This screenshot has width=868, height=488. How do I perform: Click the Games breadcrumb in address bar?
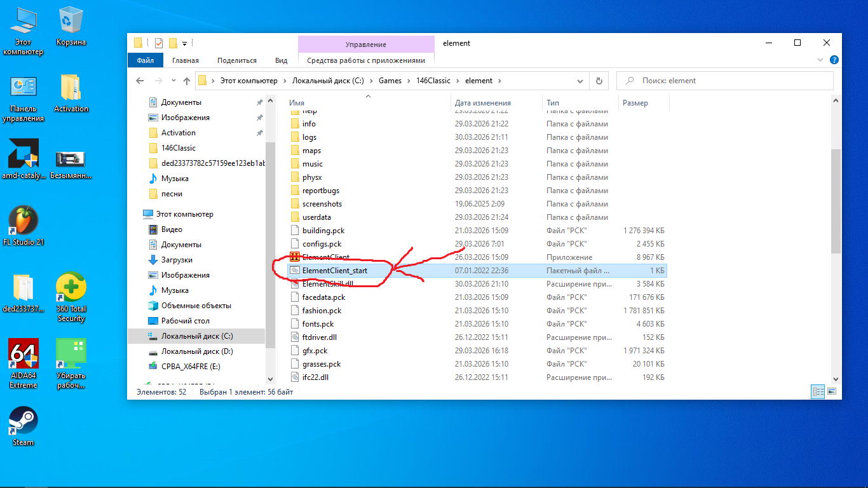(x=390, y=81)
